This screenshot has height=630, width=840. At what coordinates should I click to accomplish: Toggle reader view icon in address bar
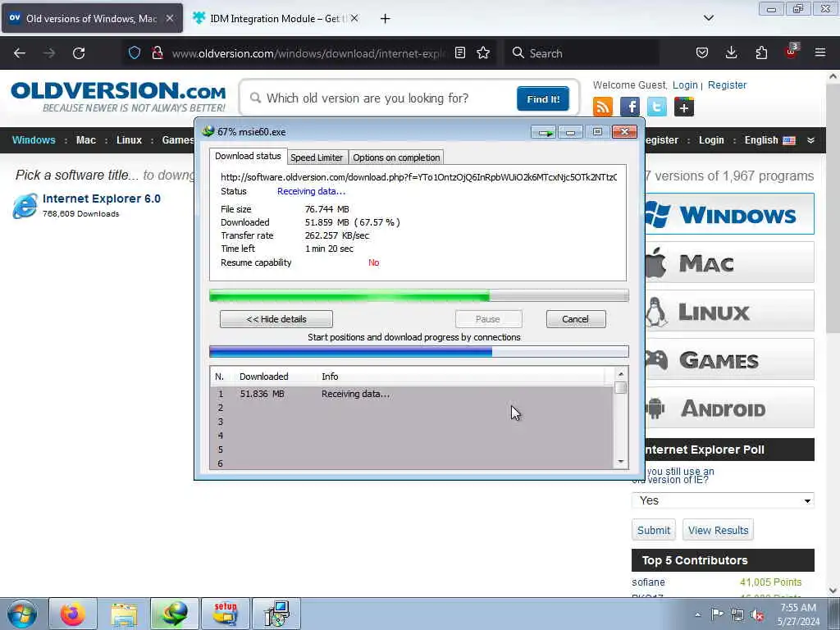459,52
